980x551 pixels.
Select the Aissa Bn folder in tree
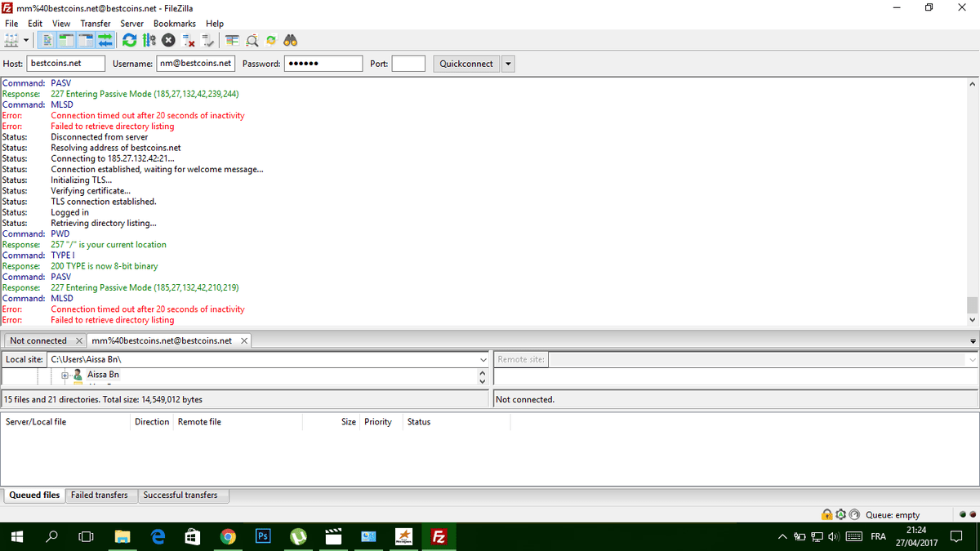pos(103,375)
